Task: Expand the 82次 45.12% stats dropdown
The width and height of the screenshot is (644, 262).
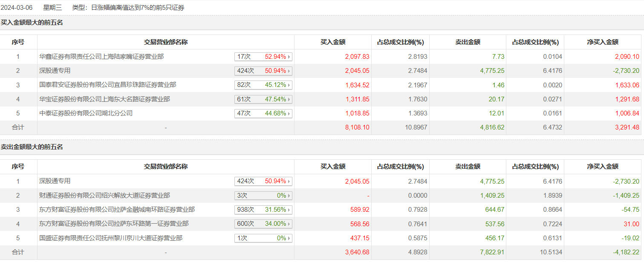Action: tap(263, 85)
